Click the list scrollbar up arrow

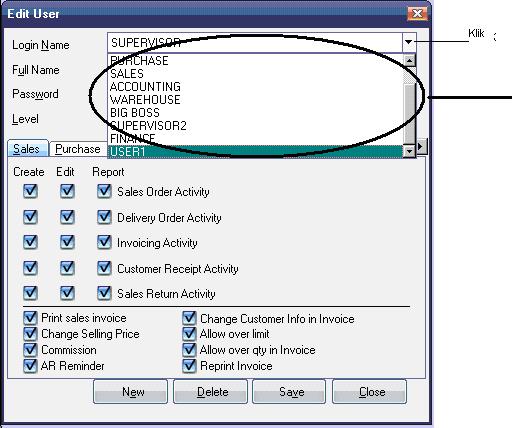(x=409, y=61)
